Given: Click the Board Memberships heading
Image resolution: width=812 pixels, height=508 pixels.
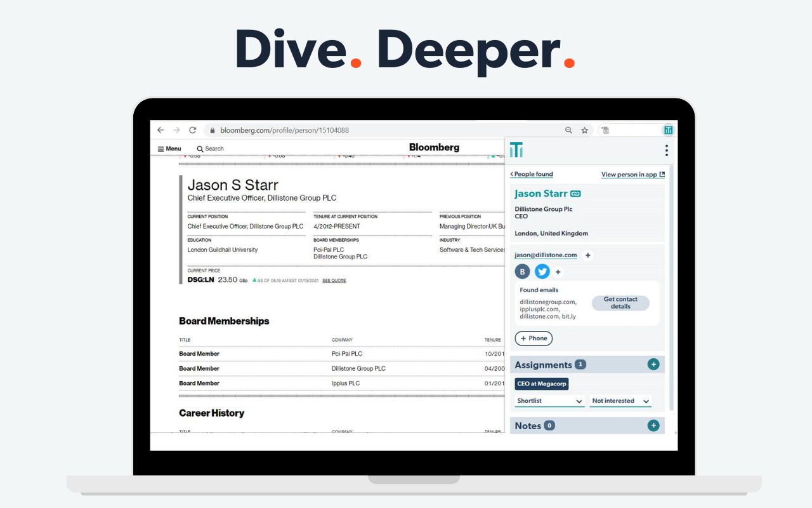Looking at the screenshot, I should click(225, 321).
